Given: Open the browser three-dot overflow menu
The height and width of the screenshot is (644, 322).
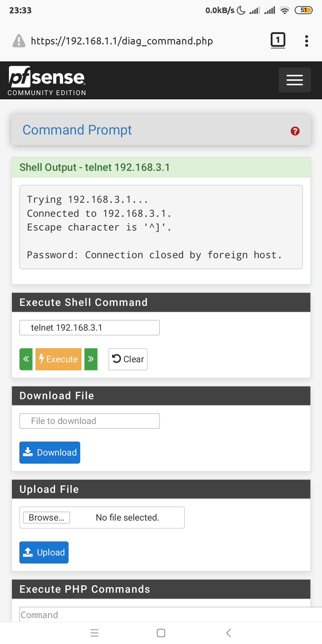Looking at the screenshot, I should tap(306, 41).
